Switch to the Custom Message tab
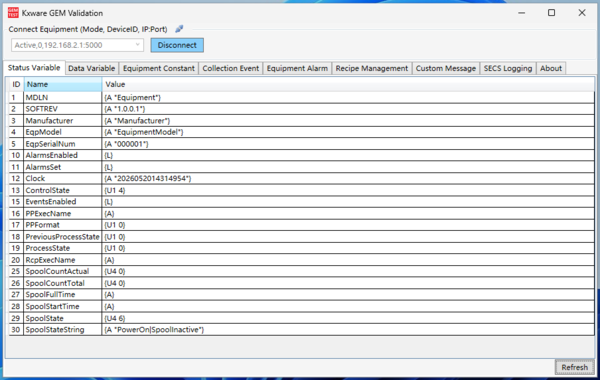This screenshot has height=380, width=600. coord(445,68)
